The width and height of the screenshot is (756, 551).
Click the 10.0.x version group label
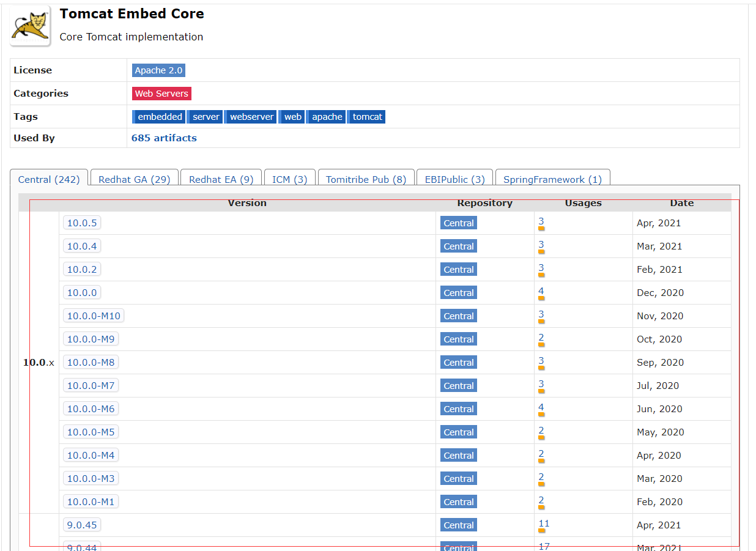click(x=39, y=363)
